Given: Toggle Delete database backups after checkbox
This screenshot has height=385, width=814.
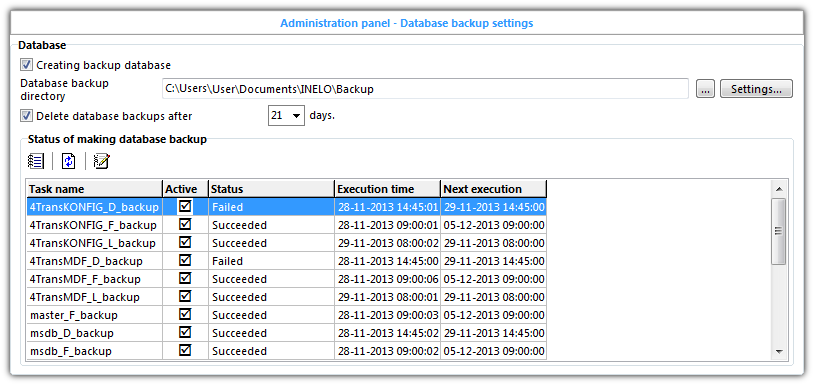Looking at the screenshot, I should [x=26, y=116].
